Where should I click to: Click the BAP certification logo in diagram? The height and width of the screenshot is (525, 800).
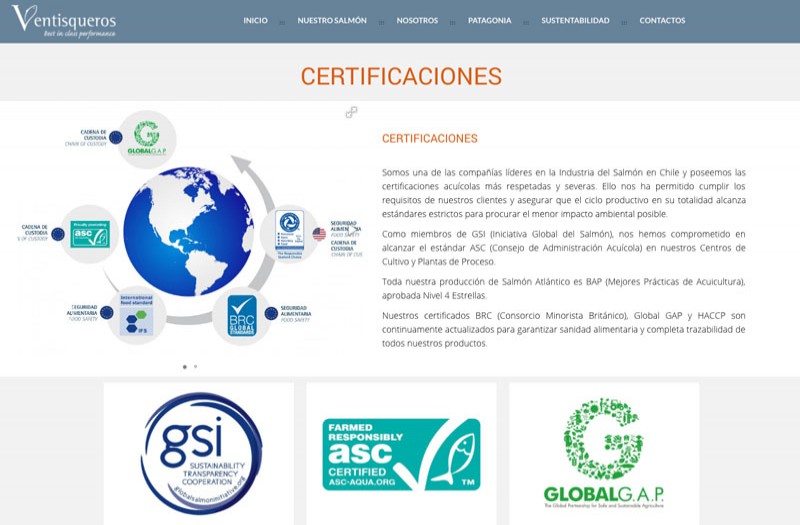(x=289, y=234)
